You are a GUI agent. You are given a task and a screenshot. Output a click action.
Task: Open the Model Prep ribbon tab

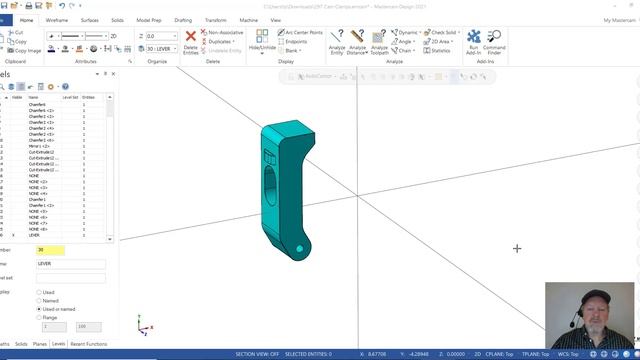pyautogui.click(x=149, y=20)
